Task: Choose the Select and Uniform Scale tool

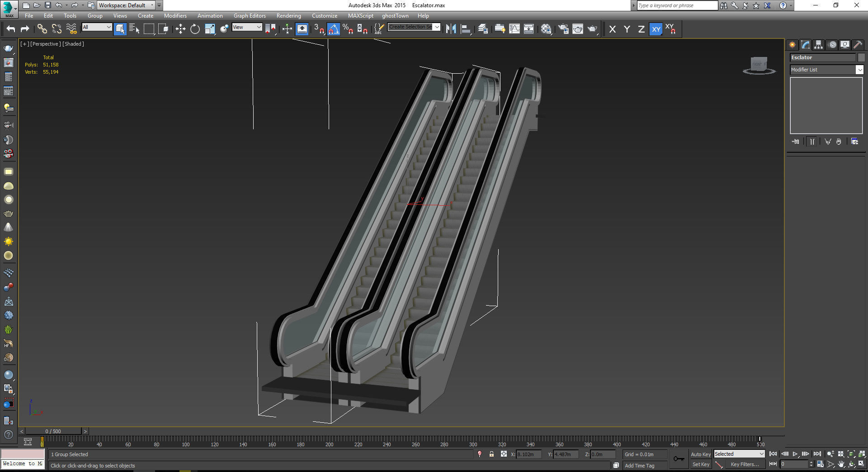Action: click(210, 29)
